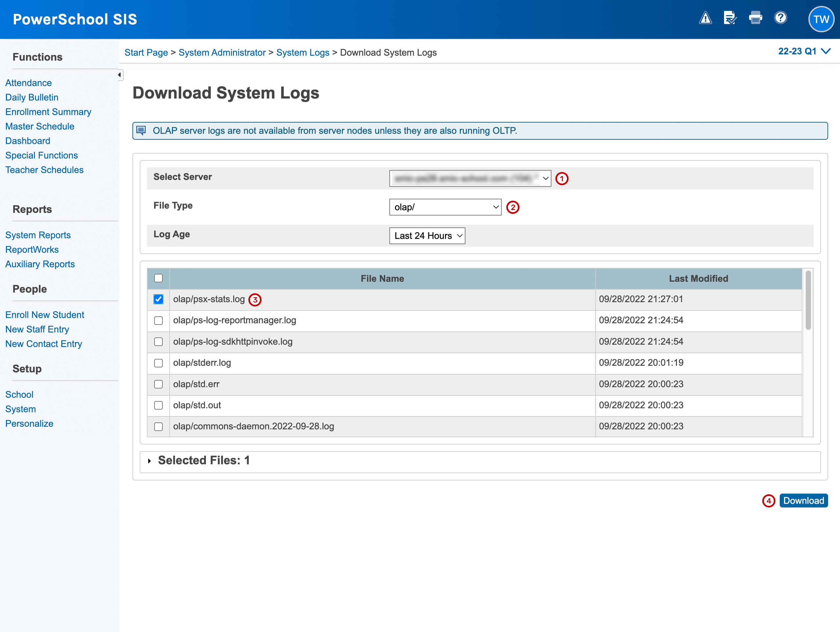
Task: Open the File Type dropdown showing olap/
Action: pyautogui.click(x=445, y=207)
